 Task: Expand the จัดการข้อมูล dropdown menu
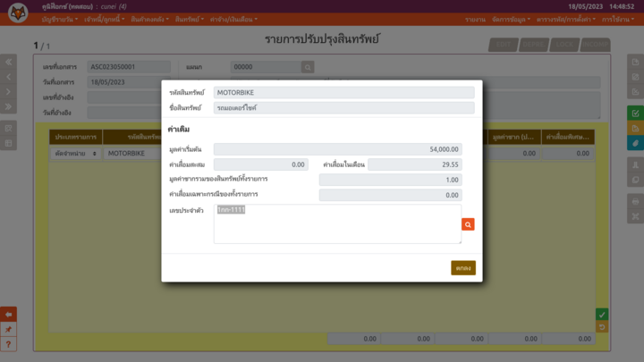511,20
